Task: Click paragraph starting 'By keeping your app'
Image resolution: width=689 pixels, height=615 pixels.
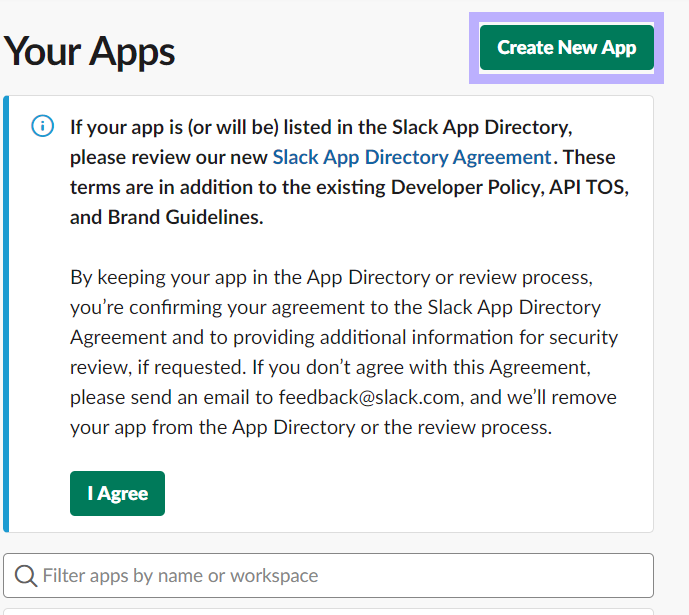Action: tap(344, 352)
